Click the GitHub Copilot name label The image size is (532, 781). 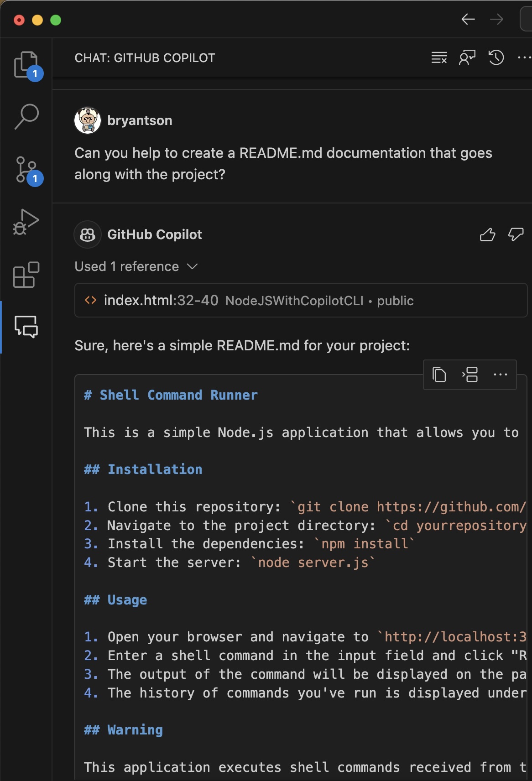[x=154, y=234]
